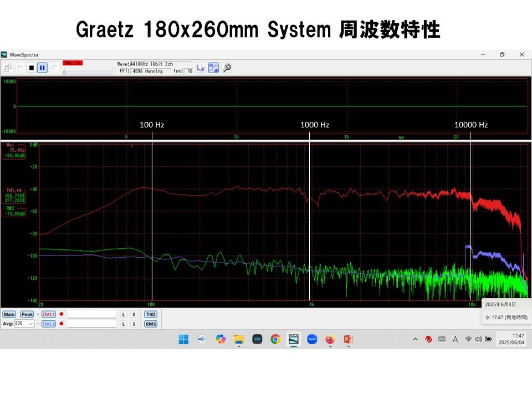Click the red record indicator beside OVL1
Screen dimensions: 532x399
tap(62, 314)
